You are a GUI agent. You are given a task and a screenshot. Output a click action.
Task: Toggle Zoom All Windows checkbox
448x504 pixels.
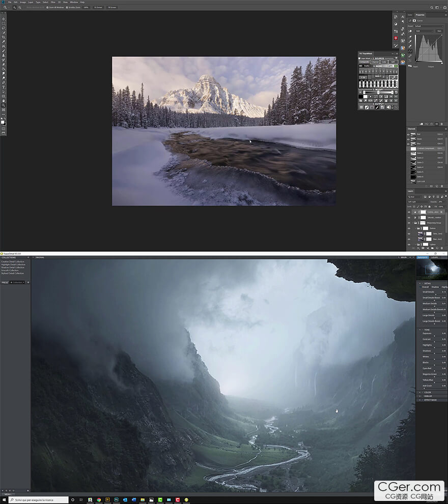47,8
